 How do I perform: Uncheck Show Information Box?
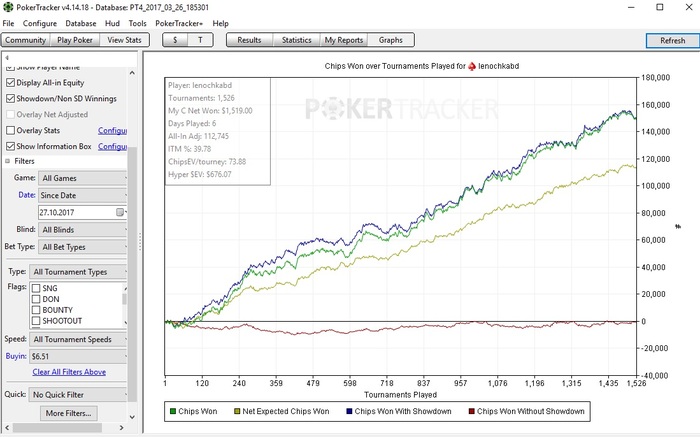tap(11, 146)
